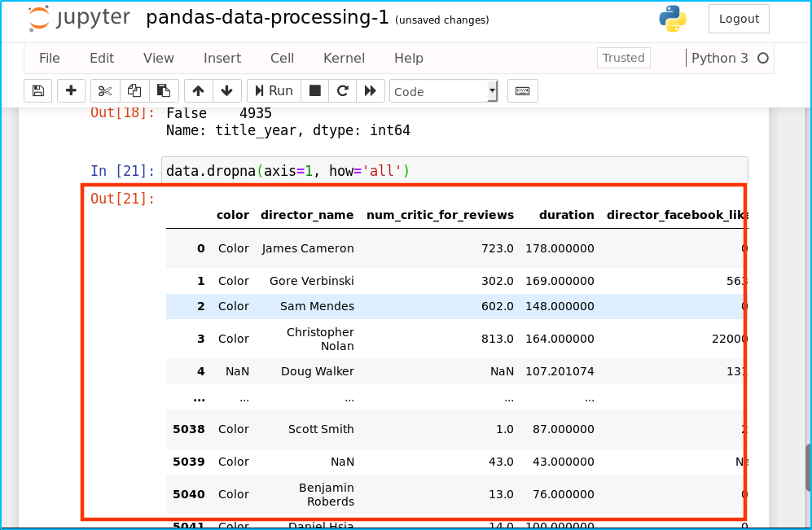Move selected cell down arrow
This screenshot has width=812, height=530.
[226, 91]
